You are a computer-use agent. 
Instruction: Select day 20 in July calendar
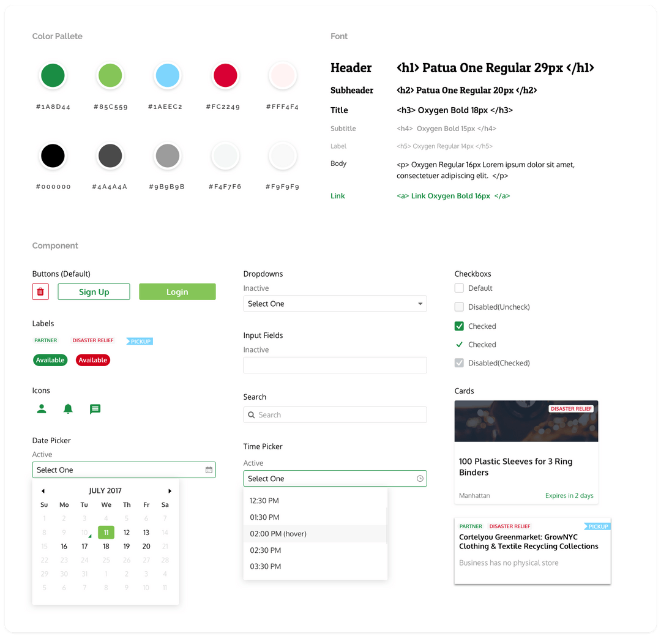pos(146,547)
